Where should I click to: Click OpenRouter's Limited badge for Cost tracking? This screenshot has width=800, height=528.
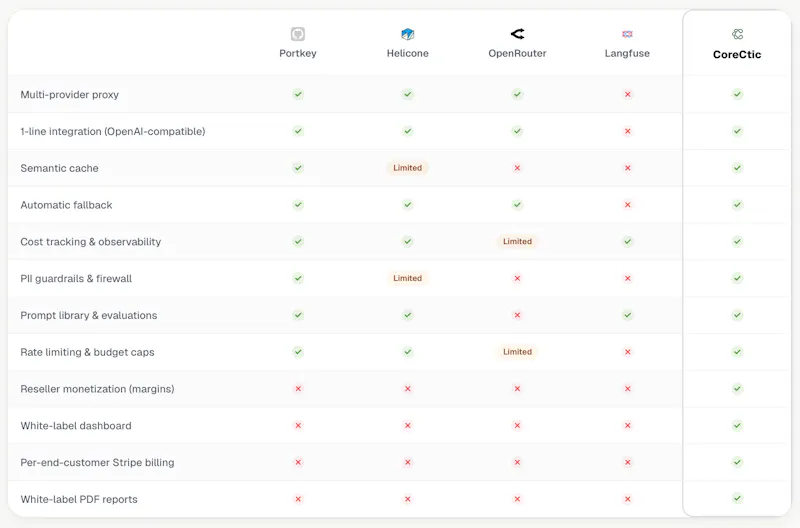[x=517, y=241]
